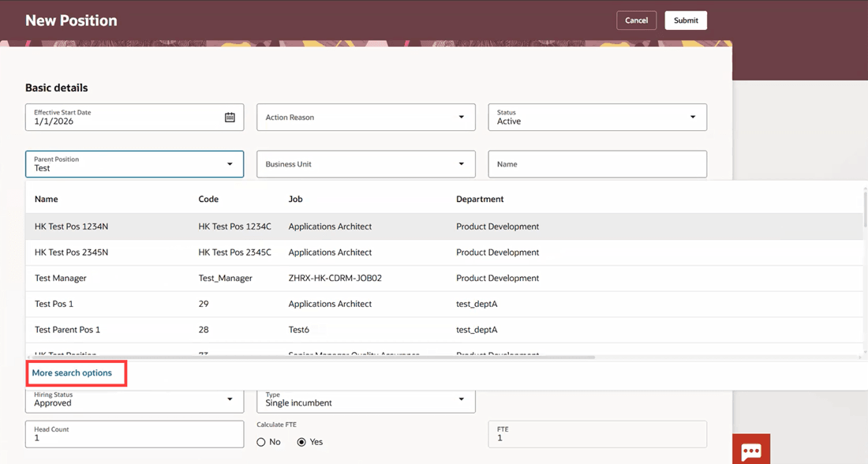Image resolution: width=868 pixels, height=464 pixels.
Task: Click the Effective Start Date field
Action: click(x=134, y=118)
